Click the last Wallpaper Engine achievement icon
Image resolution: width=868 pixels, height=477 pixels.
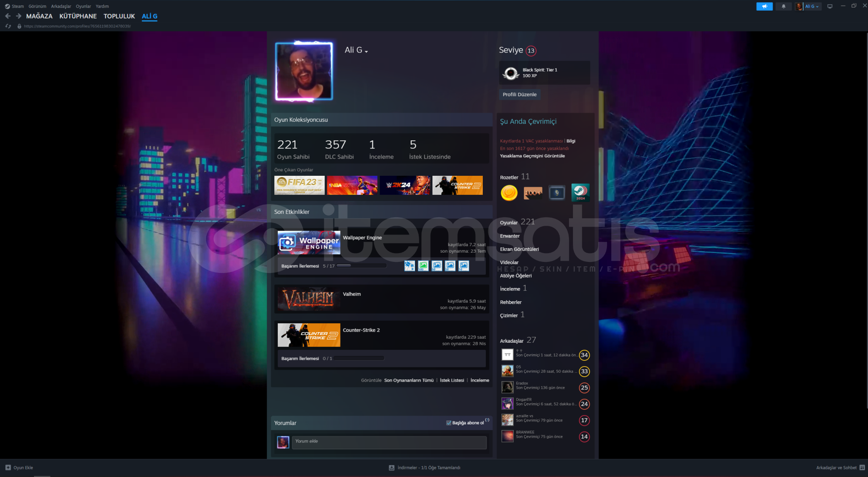(x=463, y=265)
